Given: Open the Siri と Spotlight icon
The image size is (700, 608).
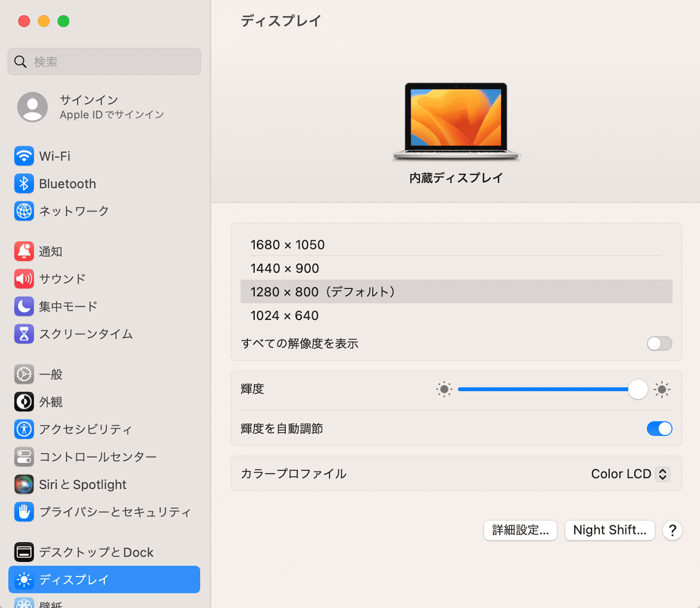Looking at the screenshot, I should click(x=24, y=484).
